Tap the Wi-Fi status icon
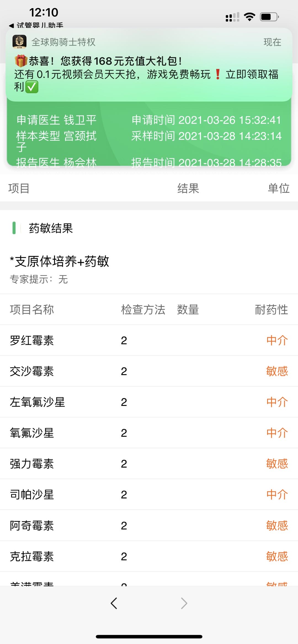 [249, 17]
